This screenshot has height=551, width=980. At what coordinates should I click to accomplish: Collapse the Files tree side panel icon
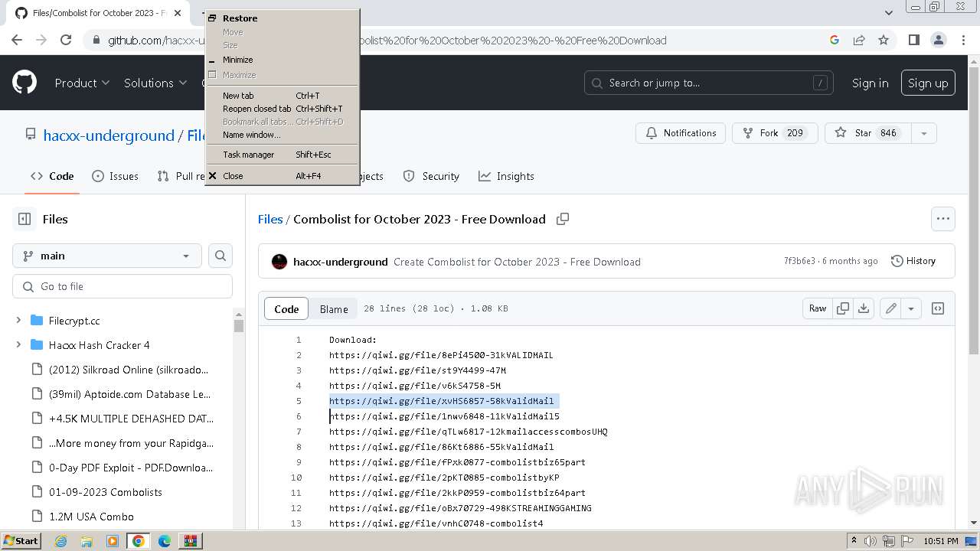[x=24, y=219]
